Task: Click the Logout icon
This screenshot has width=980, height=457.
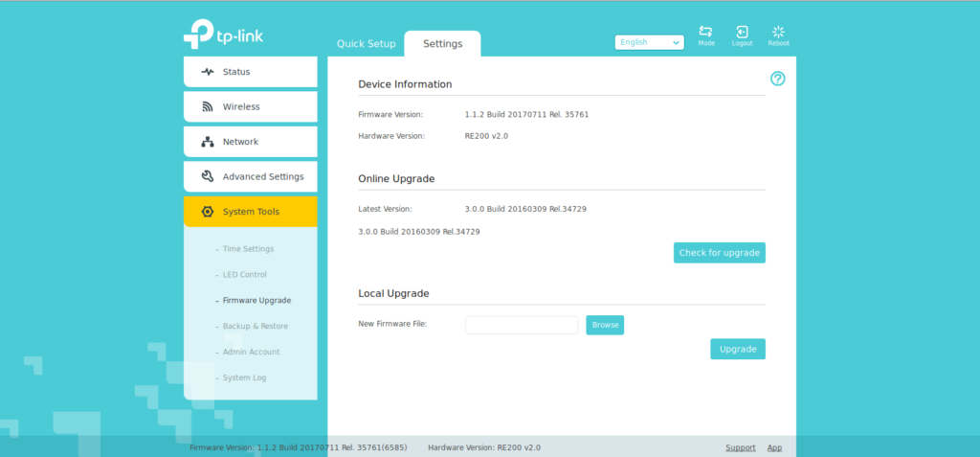Action: (742, 33)
